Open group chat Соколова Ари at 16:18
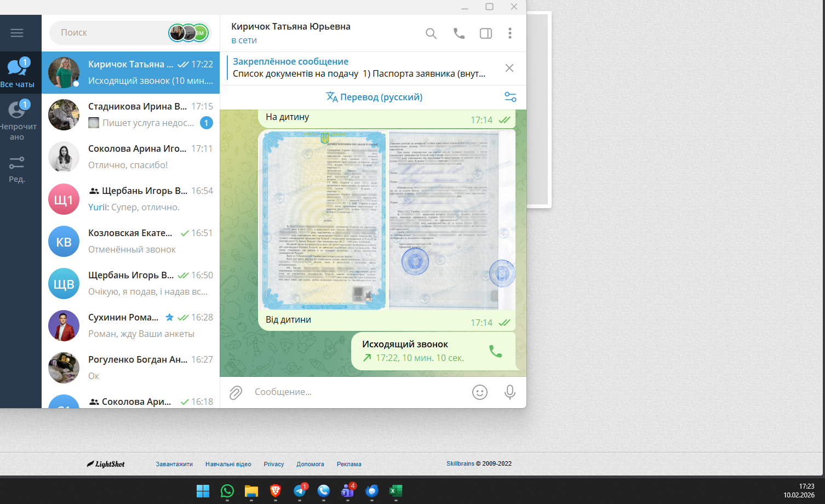This screenshot has width=825, height=504. (131, 400)
